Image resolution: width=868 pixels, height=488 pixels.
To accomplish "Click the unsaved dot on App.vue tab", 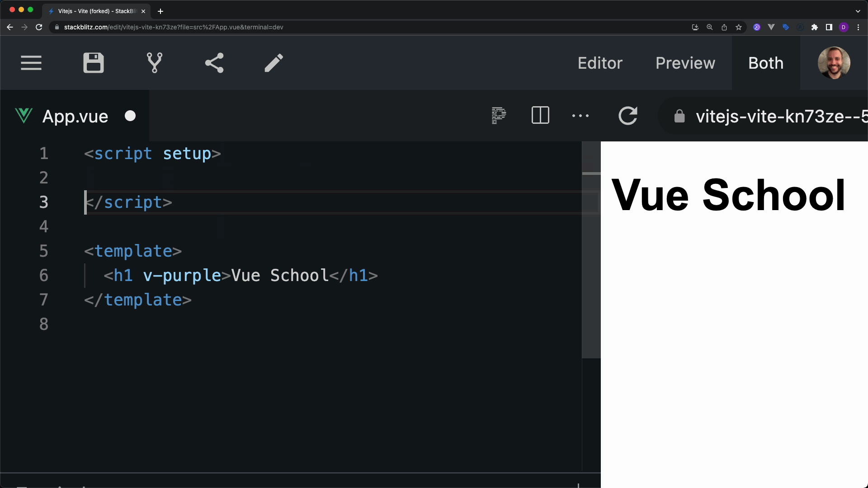I will [x=130, y=116].
